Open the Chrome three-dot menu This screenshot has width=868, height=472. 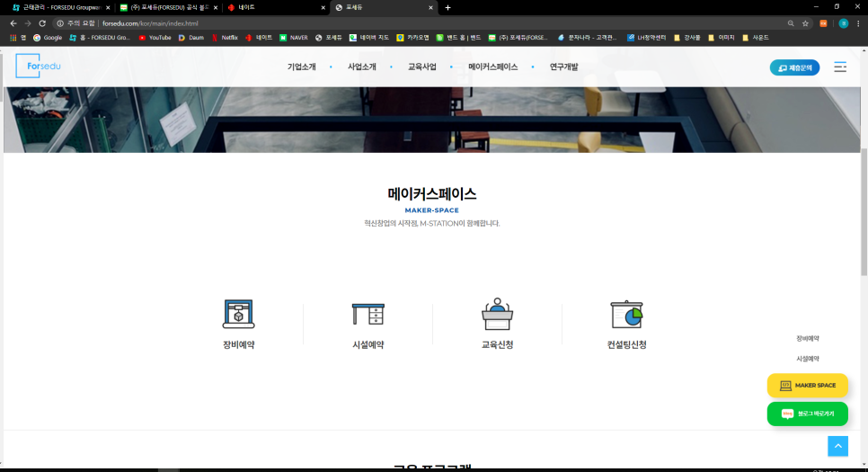pyautogui.click(x=858, y=23)
